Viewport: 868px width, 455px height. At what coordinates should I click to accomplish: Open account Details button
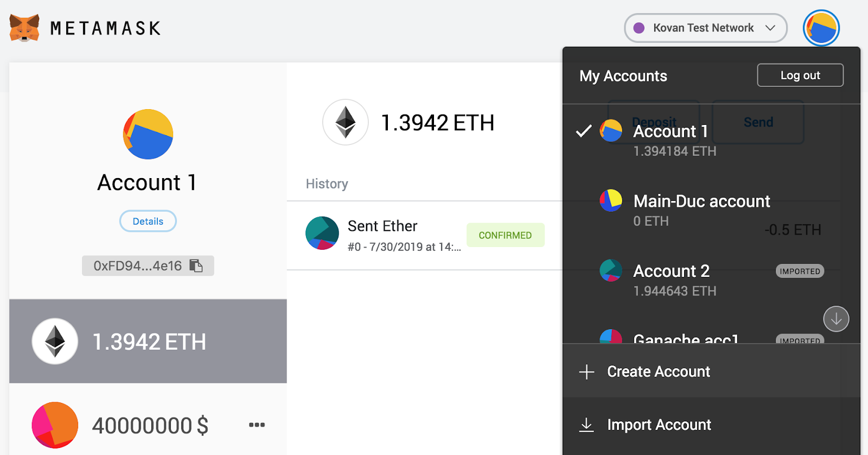point(148,221)
